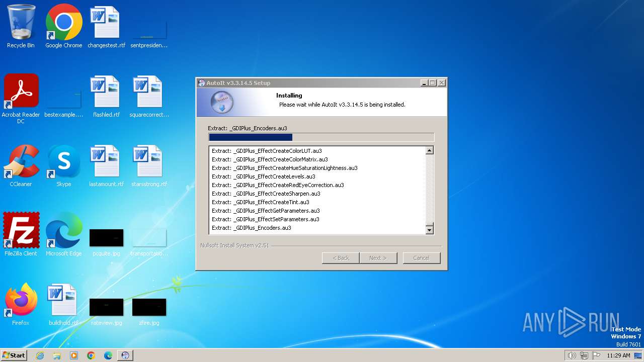
Task: Click the log scrollbar thumb
Action: (x=430, y=225)
